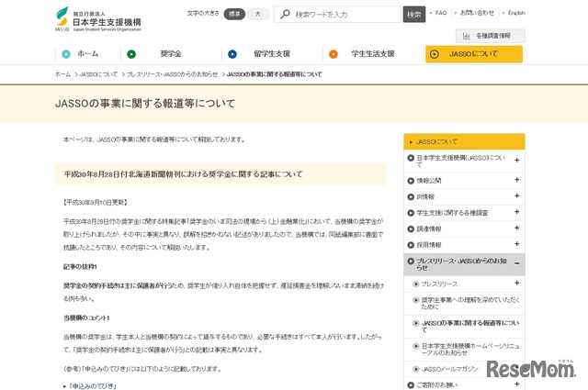The image size is (588, 390).
Task: Click the blue arrow icon beside 留学生支援
Action: (x=232, y=54)
